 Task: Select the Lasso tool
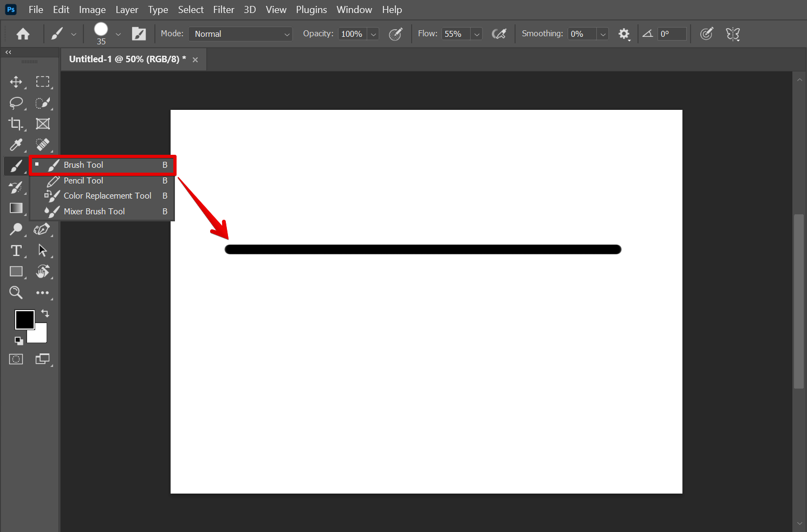[16, 103]
